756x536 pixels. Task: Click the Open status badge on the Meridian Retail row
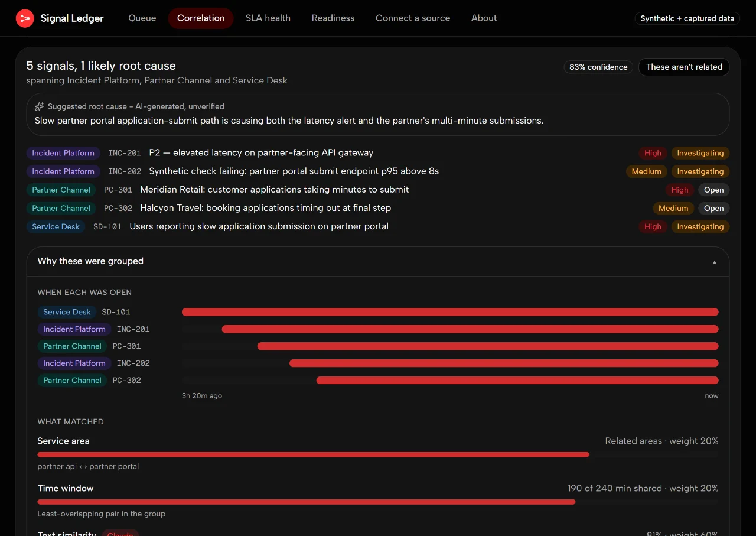(713, 190)
